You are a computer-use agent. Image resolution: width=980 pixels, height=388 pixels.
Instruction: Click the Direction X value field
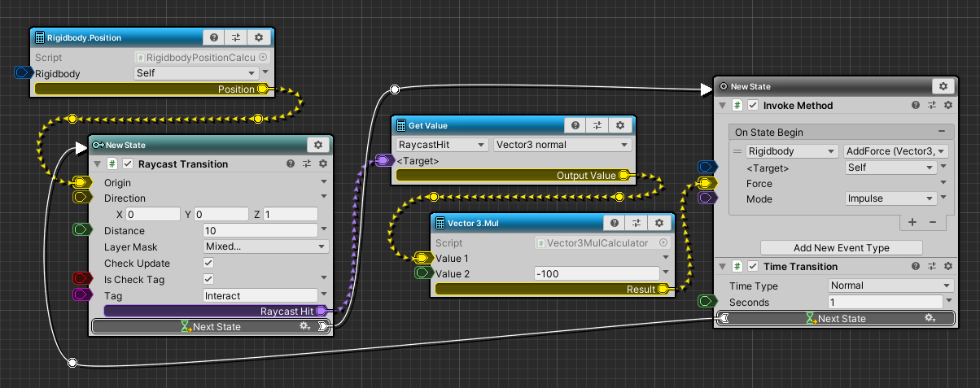(152, 214)
